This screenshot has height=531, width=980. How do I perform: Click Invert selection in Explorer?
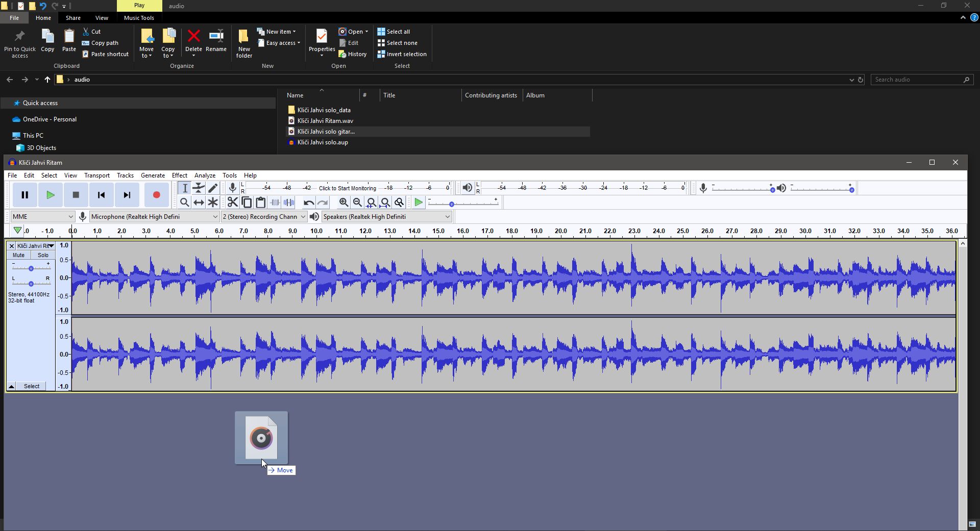(x=402, y=54)
